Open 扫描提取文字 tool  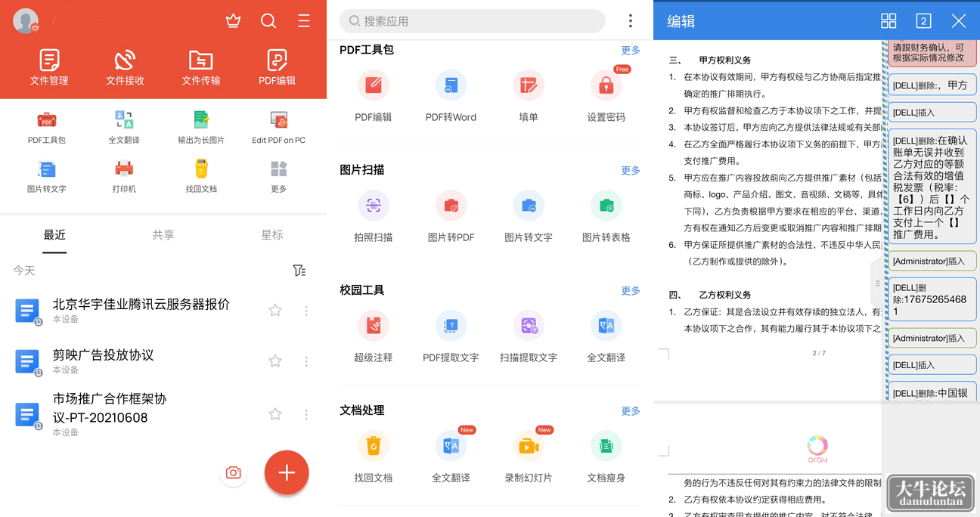(529, 336)
